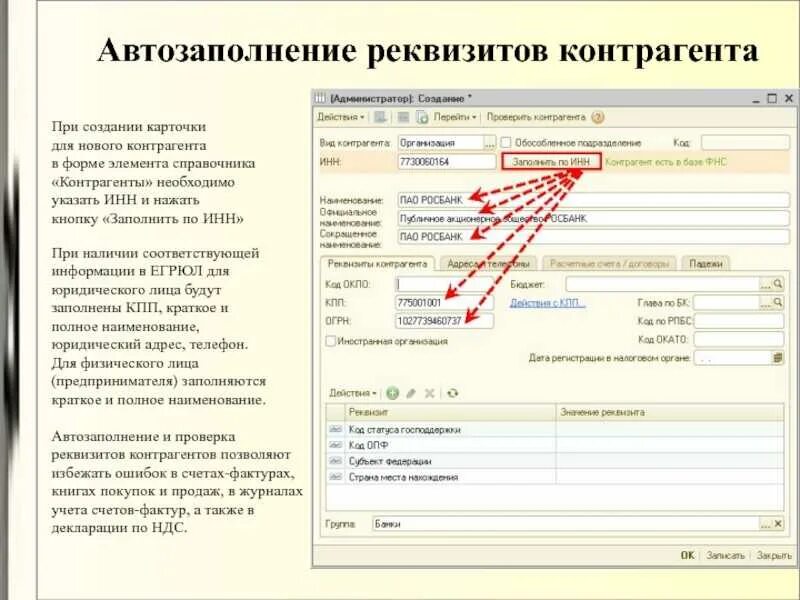Click the Значение реквизита column header
This screenshot has width=800, height=600.
(x=670, y=412)
